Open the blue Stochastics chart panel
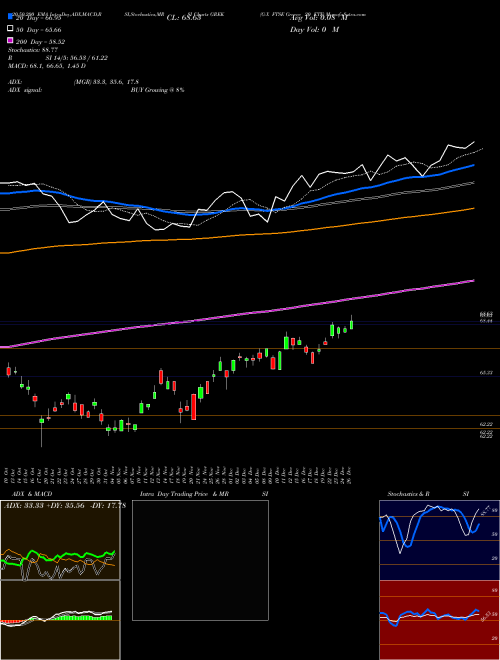 [439, 540]
